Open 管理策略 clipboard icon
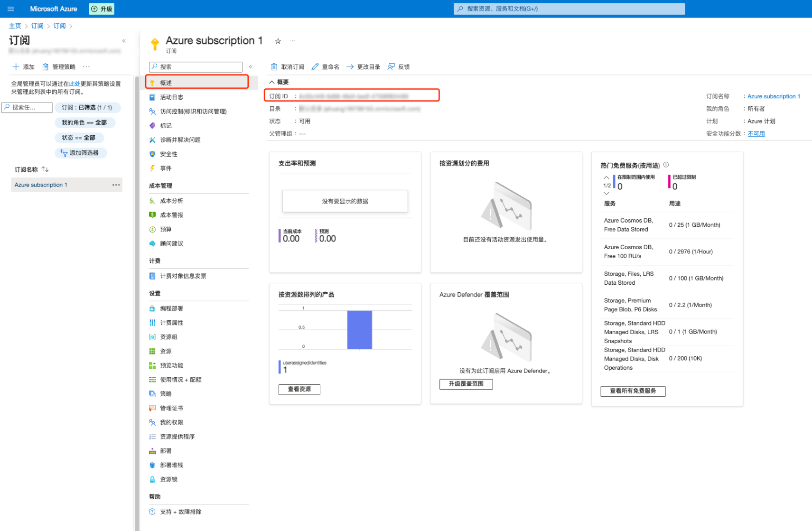The width and height of the screenshot is (812, 531). (46, 67)
